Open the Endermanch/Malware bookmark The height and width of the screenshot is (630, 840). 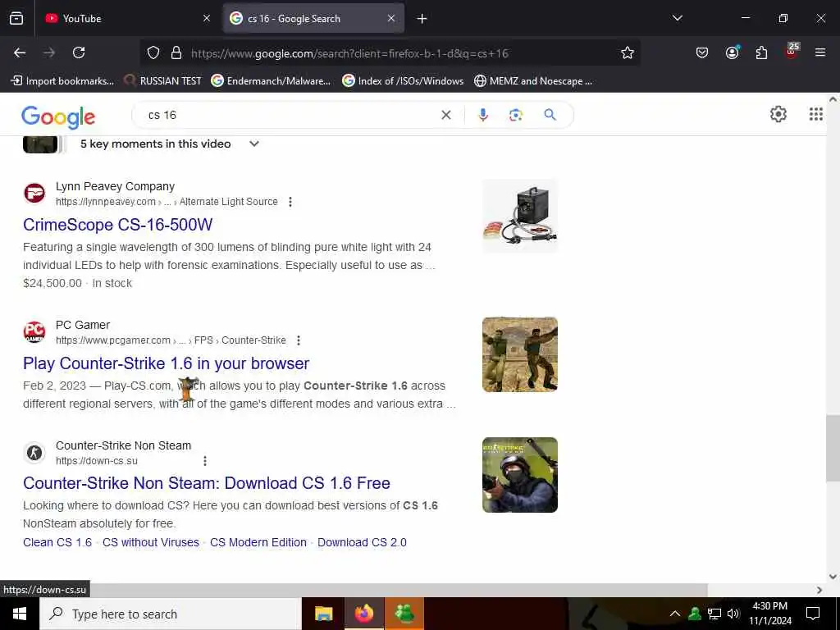[271, 81]
